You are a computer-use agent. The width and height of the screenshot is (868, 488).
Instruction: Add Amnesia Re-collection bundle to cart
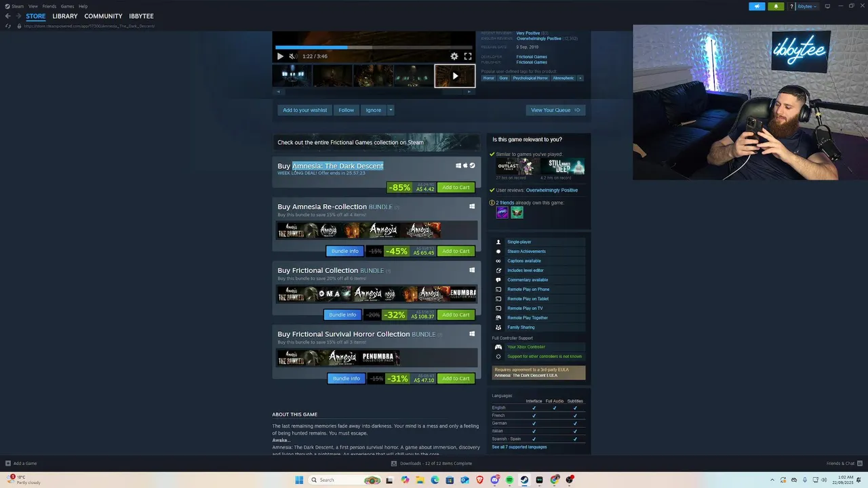456,251
